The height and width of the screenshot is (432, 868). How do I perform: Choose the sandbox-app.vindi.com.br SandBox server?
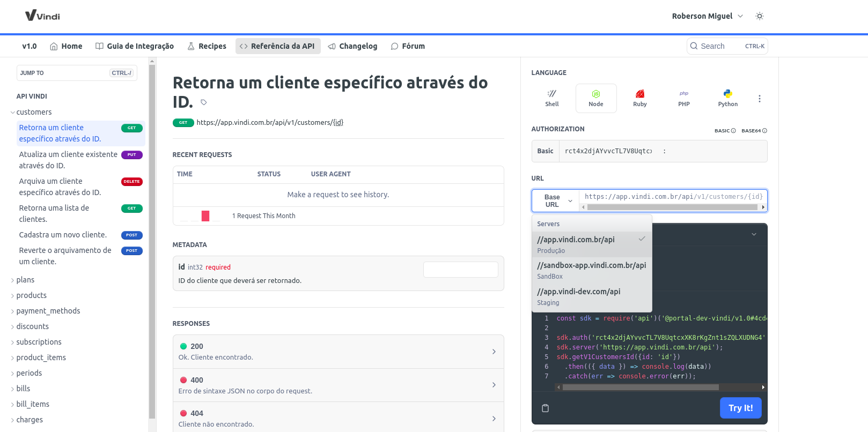click(x=592, y=270)
